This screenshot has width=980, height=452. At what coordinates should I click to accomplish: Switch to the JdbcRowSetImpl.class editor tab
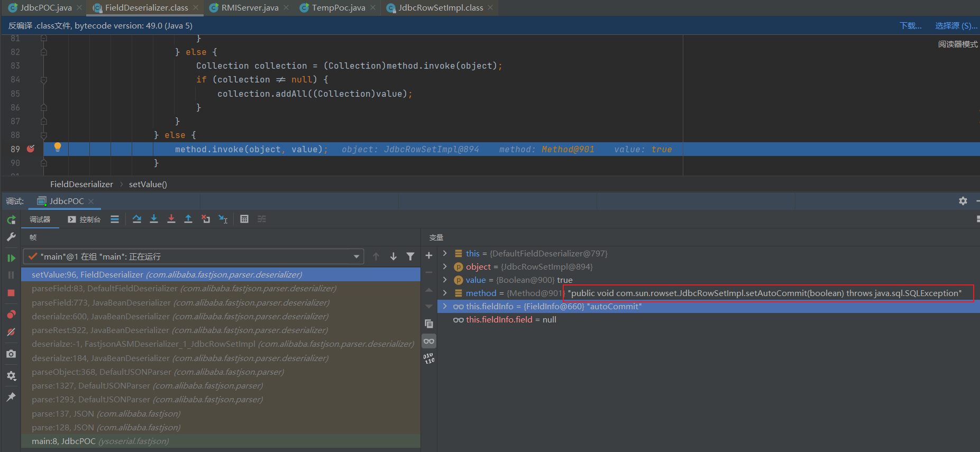[440, 7]
